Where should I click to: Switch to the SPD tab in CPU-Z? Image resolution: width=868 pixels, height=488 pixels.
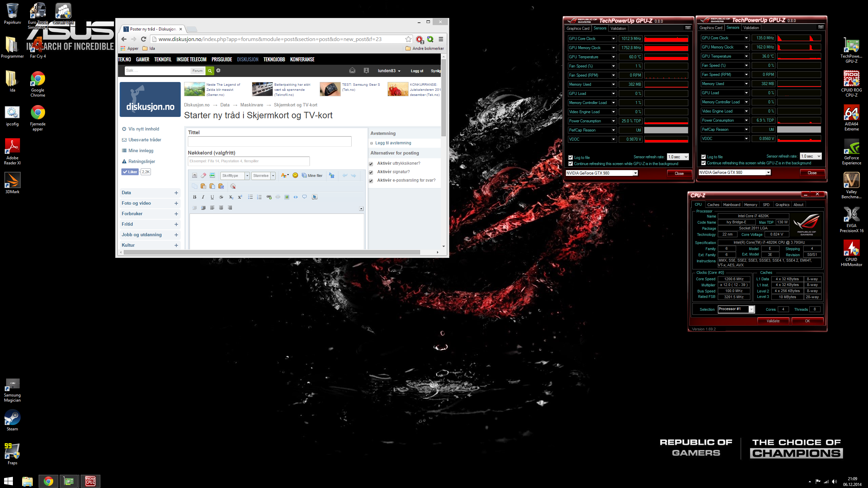[x=766, y=205]
